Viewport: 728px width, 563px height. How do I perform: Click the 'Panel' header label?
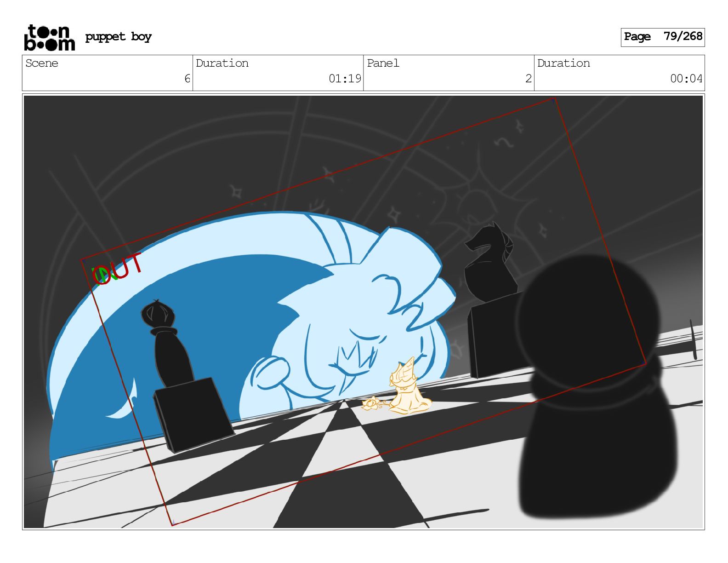pyautogui.click(x=383, y=63)
